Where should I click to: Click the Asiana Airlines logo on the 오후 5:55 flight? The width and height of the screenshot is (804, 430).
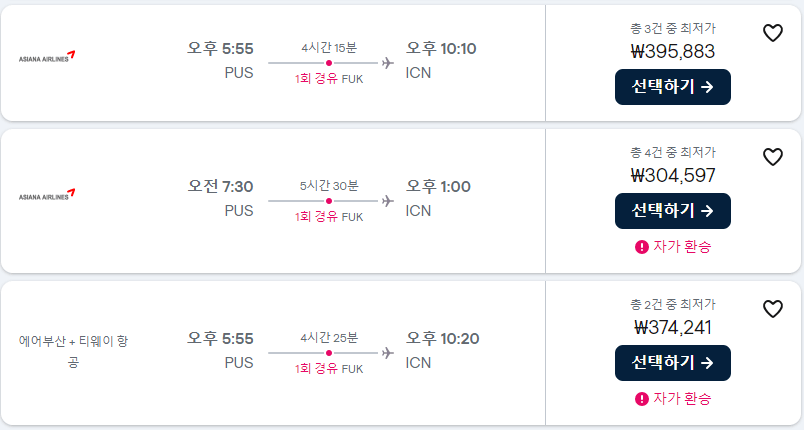47,58
